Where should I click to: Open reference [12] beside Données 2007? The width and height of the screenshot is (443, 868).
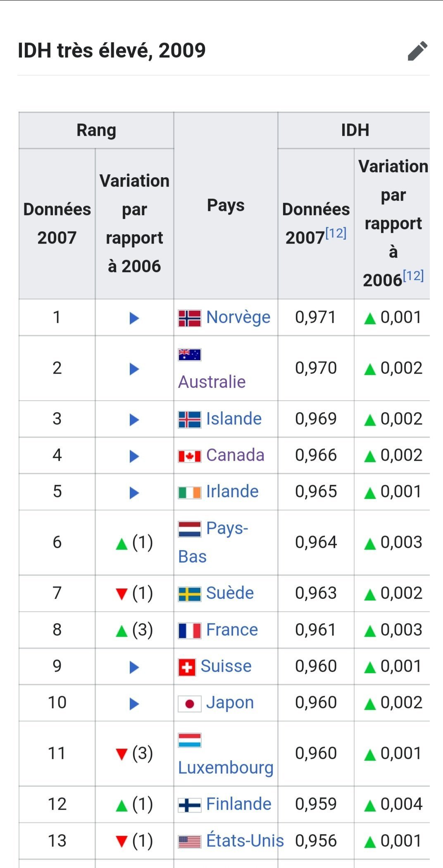pyautogui.click(x=336, y=233)
